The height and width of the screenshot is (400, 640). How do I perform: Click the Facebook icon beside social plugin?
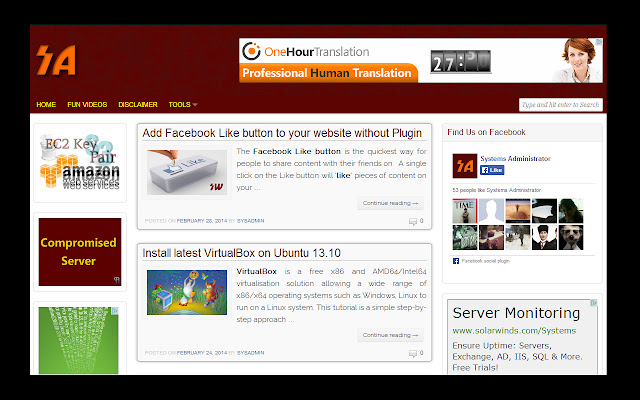coord(456,261)
